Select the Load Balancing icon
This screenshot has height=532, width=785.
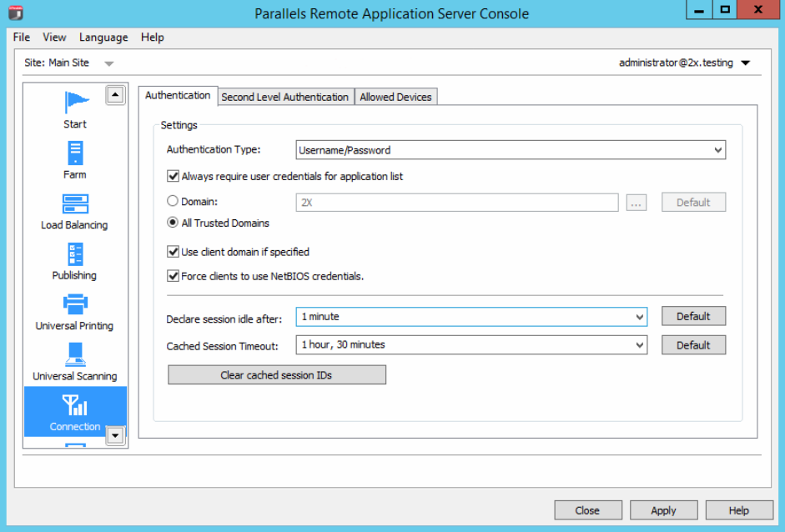click(75, 203)
